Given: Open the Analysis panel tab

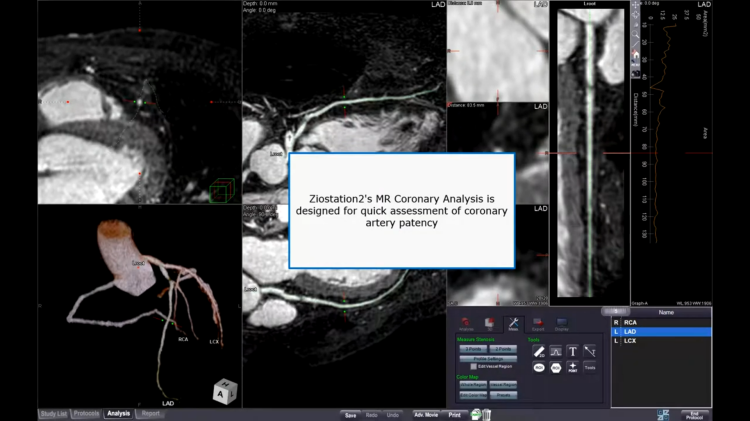Looking at the screenshot, I should pos(466,324).
